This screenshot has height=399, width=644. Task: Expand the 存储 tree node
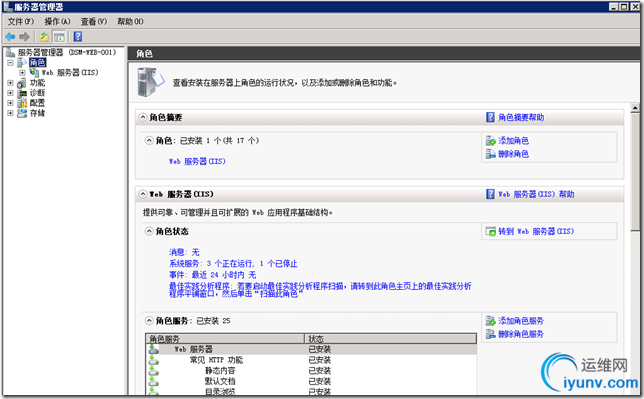click(10, 113)
